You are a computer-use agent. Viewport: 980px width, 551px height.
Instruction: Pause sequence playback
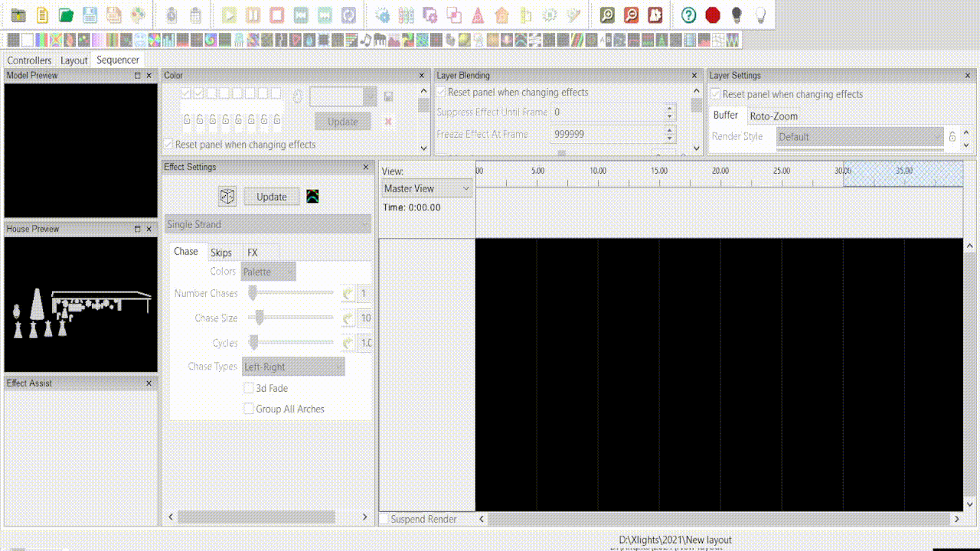point(253,14)
